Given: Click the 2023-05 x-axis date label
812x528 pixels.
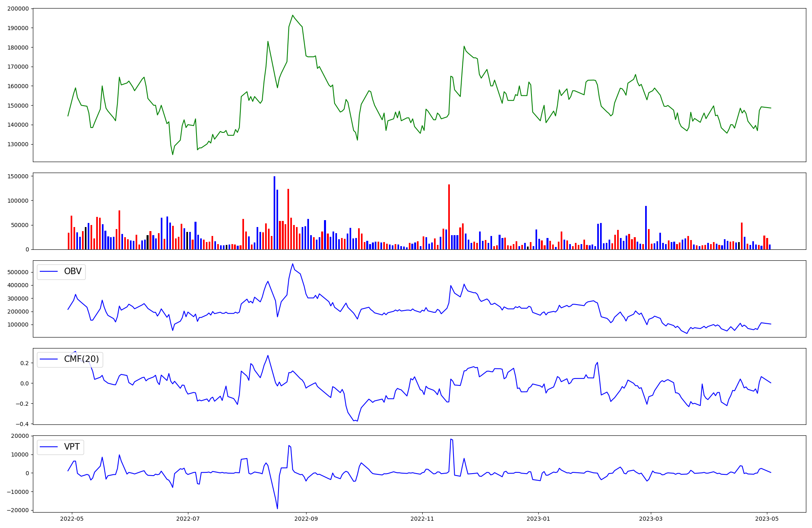Looking at the screenshot, I should 767,519.
